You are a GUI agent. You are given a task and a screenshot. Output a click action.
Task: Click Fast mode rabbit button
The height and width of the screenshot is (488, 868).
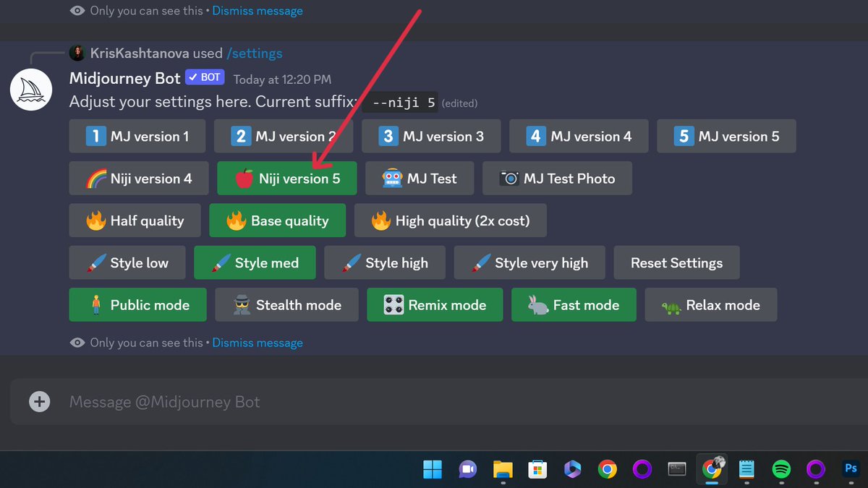point(574,304)
